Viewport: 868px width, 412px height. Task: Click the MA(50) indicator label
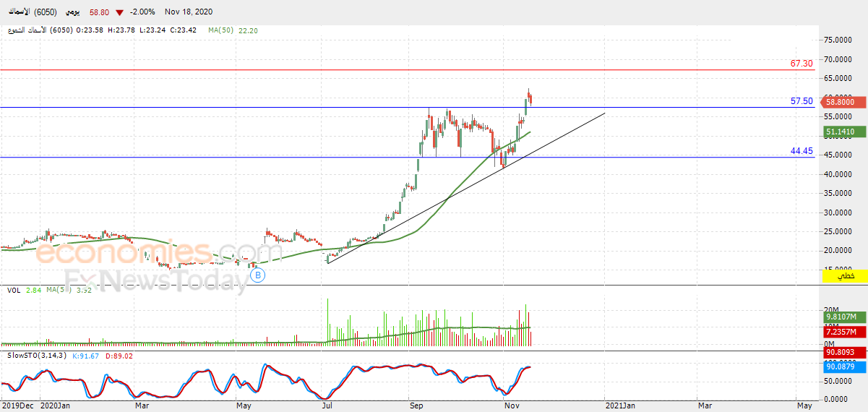point(220,30)
